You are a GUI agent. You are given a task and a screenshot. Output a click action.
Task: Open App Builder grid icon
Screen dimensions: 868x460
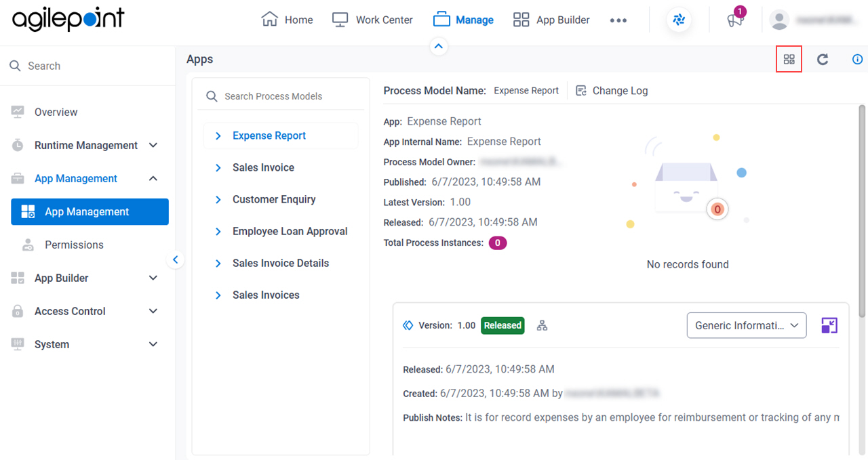point(521,20)
